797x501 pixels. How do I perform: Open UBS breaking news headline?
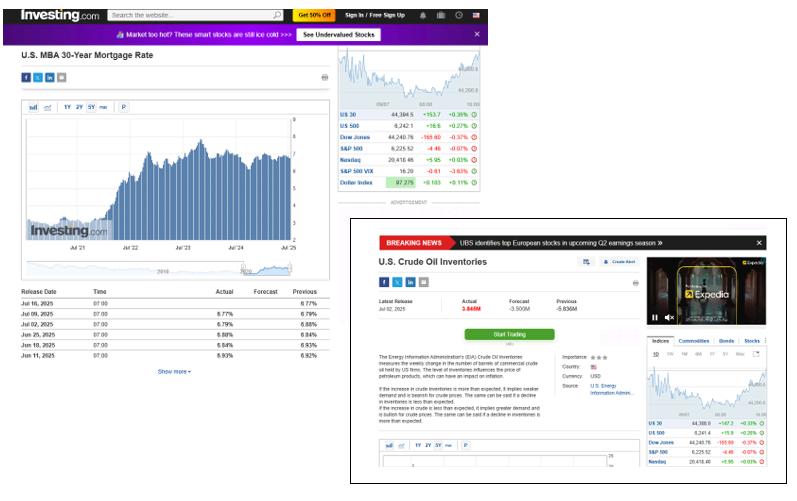[x=561, y=243]
